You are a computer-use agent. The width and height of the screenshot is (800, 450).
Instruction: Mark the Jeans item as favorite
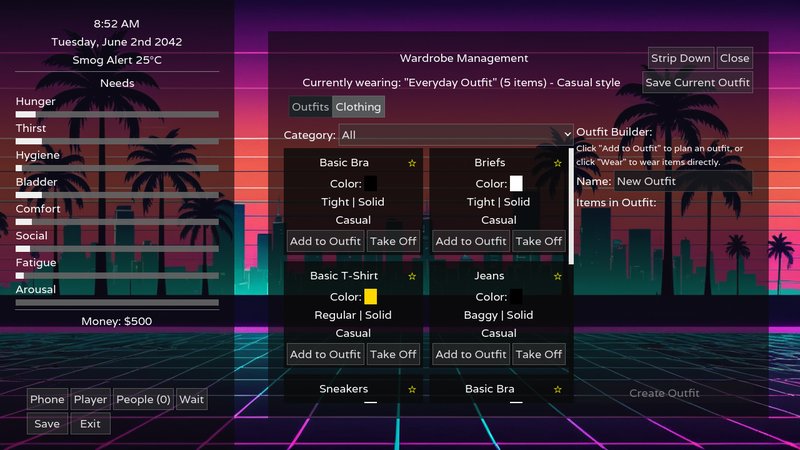557,277
